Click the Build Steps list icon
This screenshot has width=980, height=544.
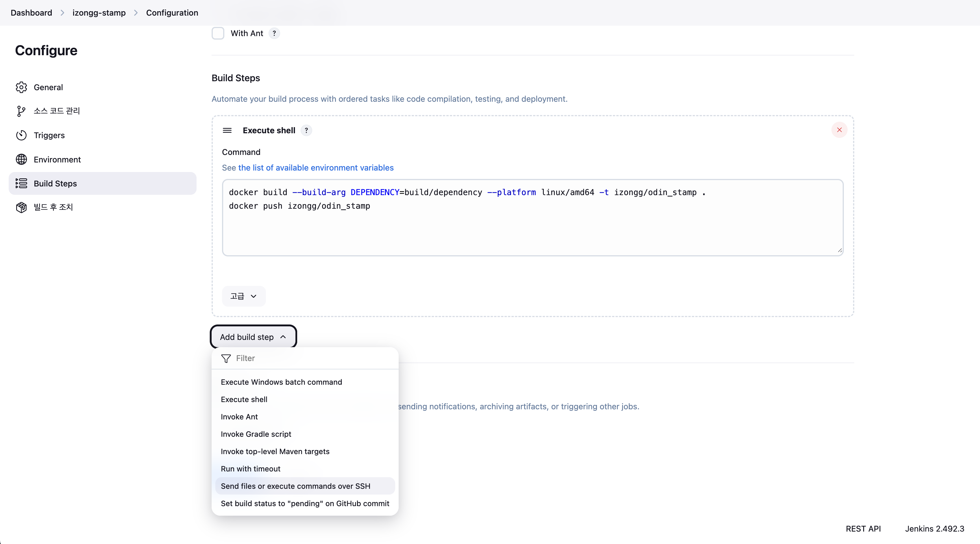(21, 183)
